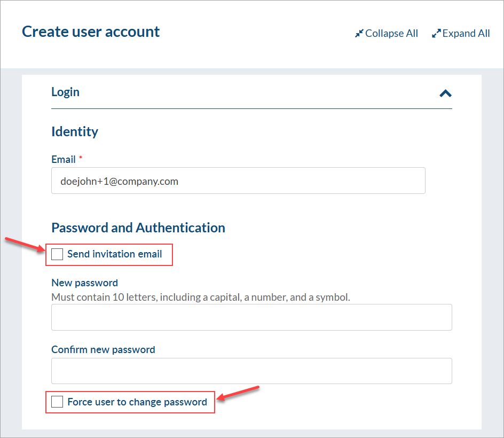
Task: Enable the Send invitation email checkbox
Action: click(x=57, y=254)
